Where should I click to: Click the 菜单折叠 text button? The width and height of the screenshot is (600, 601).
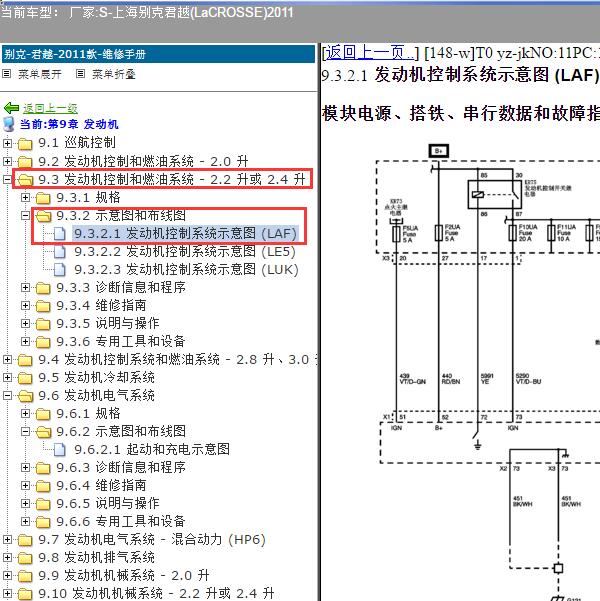114,74
